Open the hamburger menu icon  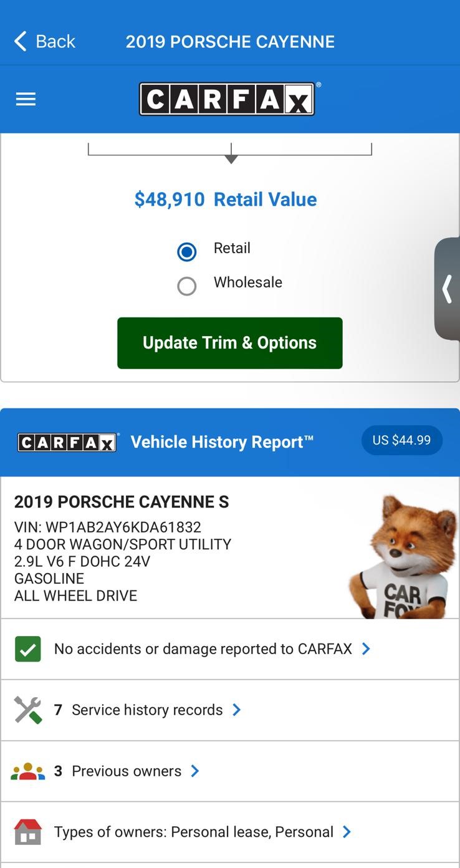26,99
